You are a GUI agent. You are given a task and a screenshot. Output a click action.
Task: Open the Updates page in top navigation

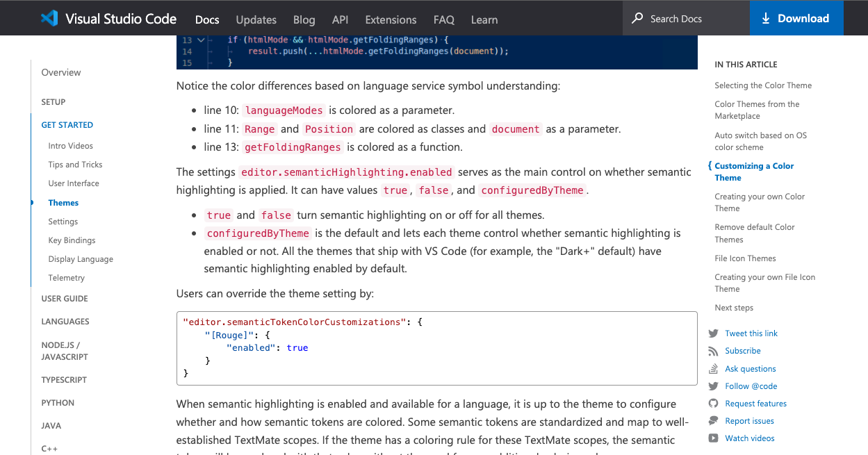tap(256, 19)
